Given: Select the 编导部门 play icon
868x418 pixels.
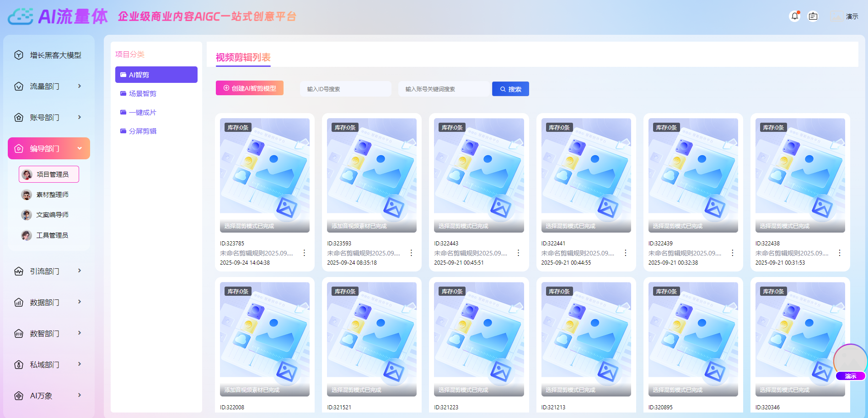Looking at the screenshot, I should (x=18, y=148).
